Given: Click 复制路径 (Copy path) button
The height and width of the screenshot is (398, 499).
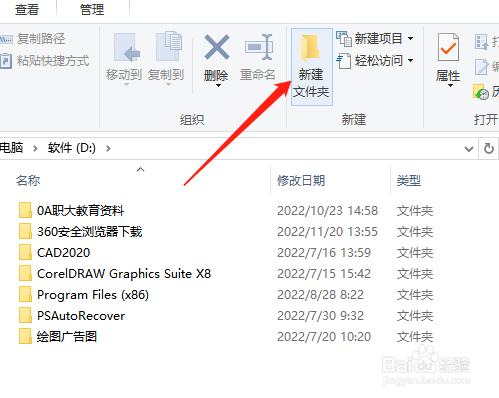Looking at the screenshot, I should (x=33, y=39).
